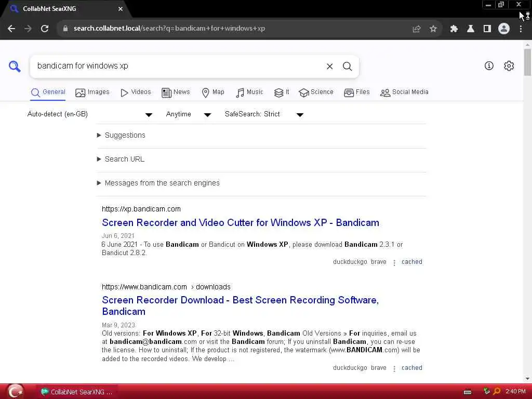Click the CollabNet SearXNG taskbar button
Screen dimensions: 532x399
[76, 392]
